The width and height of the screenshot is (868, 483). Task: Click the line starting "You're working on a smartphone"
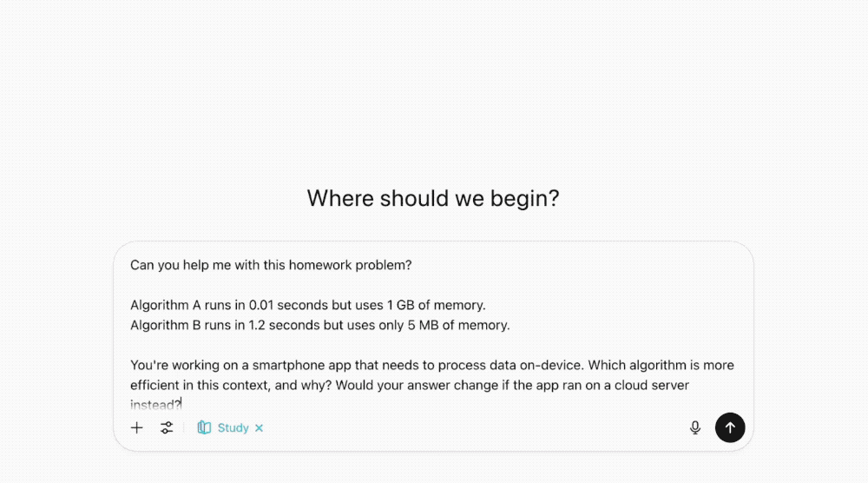click(x=431, y=365)
